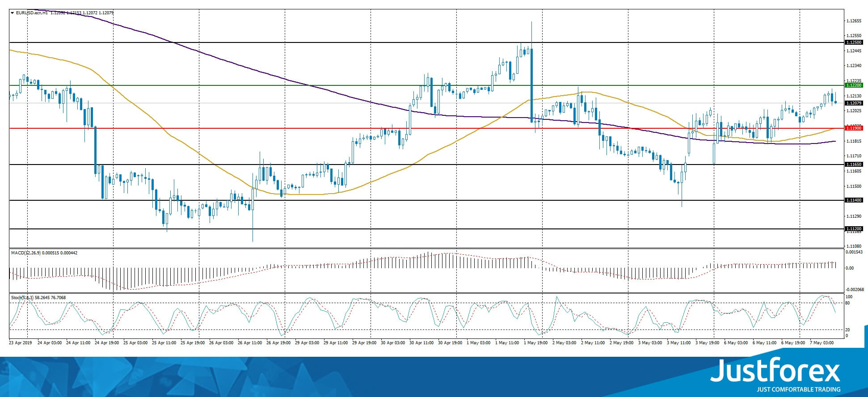This screenshot has height=397, width=868.
Task: Click the 1.11815 price scale value
Action: [x=854, y=141]
